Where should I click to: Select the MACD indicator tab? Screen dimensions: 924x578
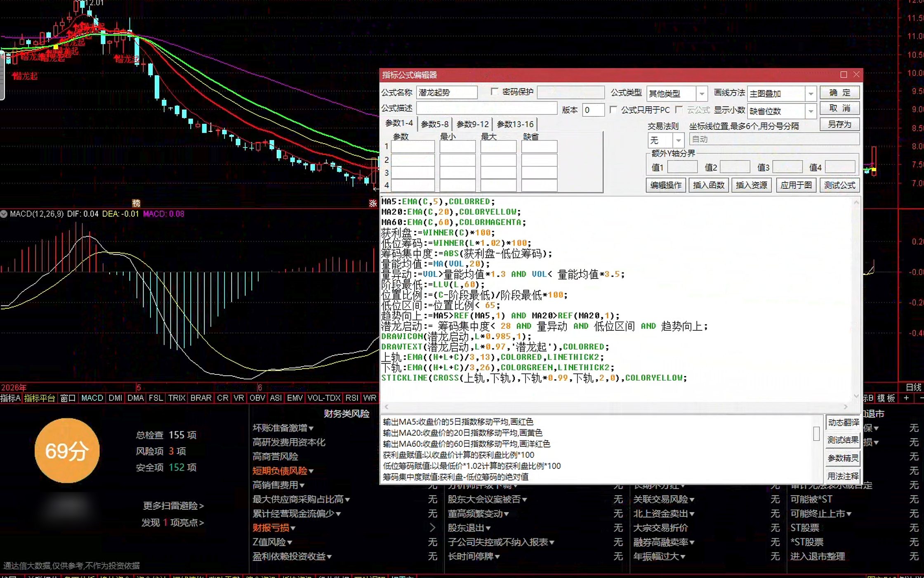92,398
